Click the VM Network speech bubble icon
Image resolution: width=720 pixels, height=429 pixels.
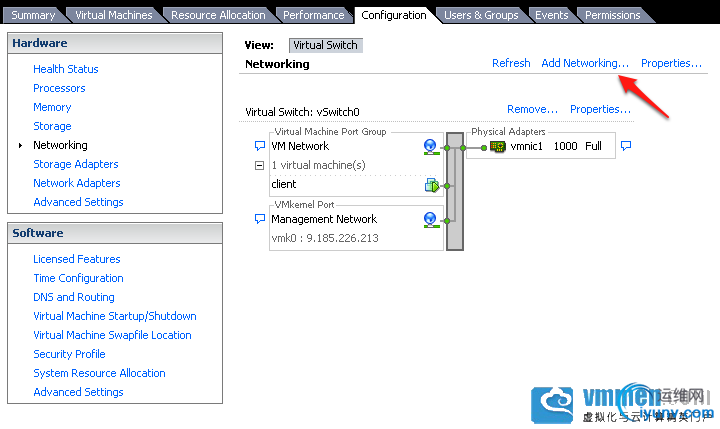pos(260,146)
